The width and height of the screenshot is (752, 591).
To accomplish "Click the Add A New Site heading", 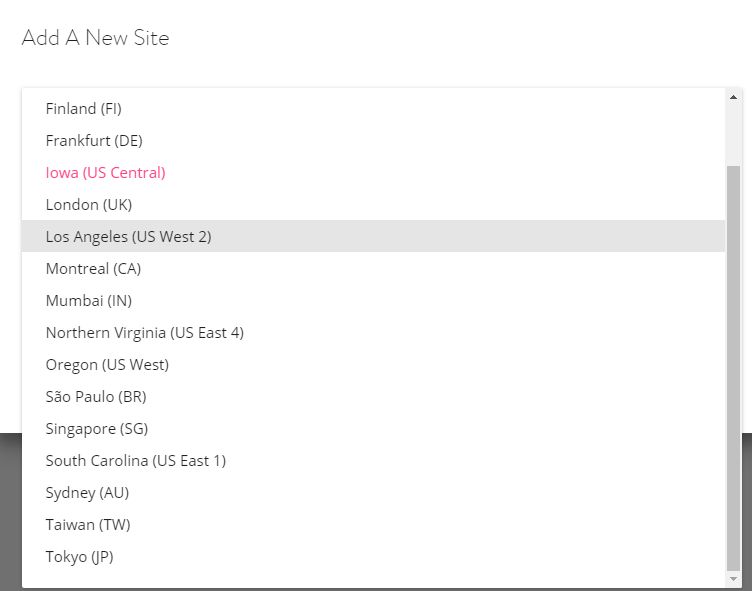I will (95, 38).
